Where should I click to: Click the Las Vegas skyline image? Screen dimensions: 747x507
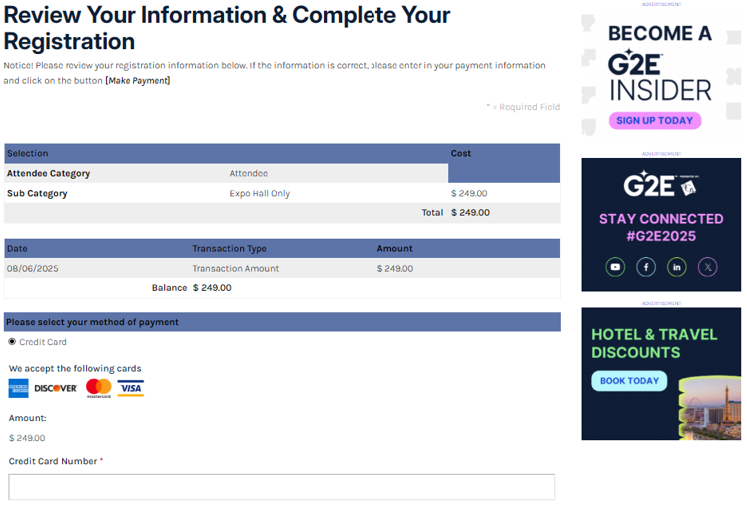(709, 409)
